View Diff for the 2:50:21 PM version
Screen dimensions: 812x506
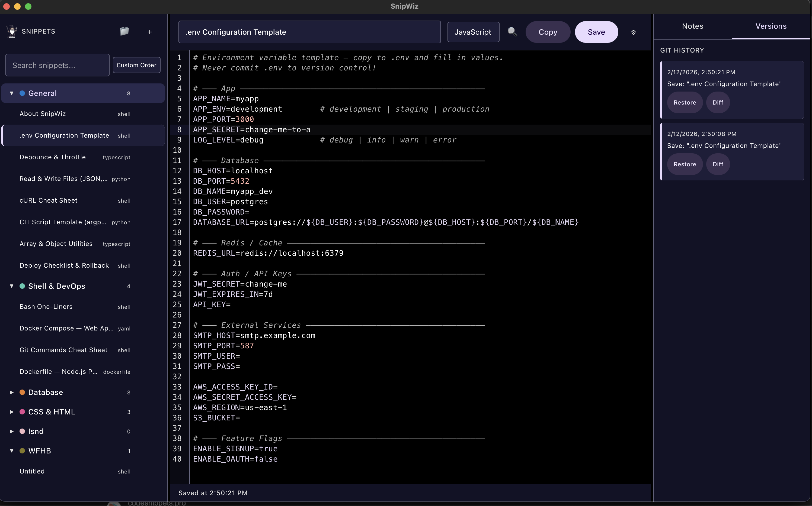(718, 102)
